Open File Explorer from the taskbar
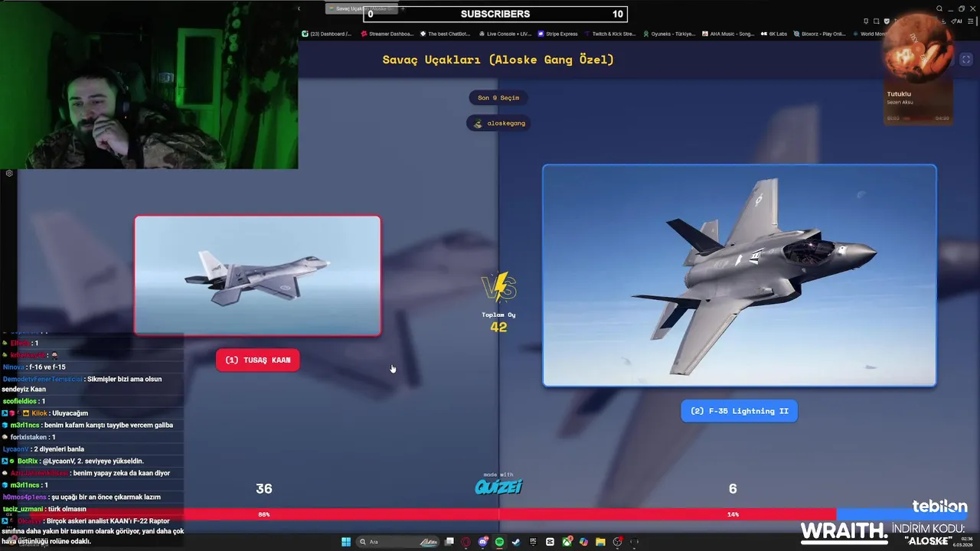The height and width of the screenshot is (551, 980). (601, 542)
